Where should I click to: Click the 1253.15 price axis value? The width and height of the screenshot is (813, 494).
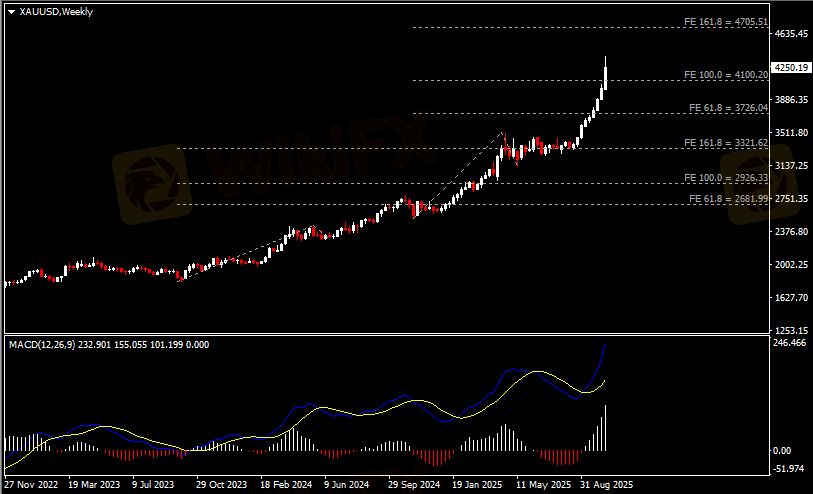pos(791,330)
